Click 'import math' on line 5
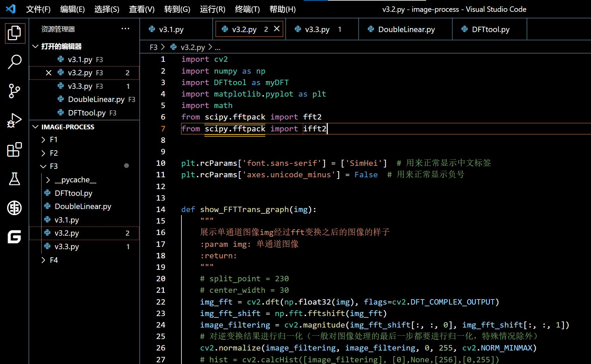591x364 pixels. pyautogui.click(x=207, y=105)
